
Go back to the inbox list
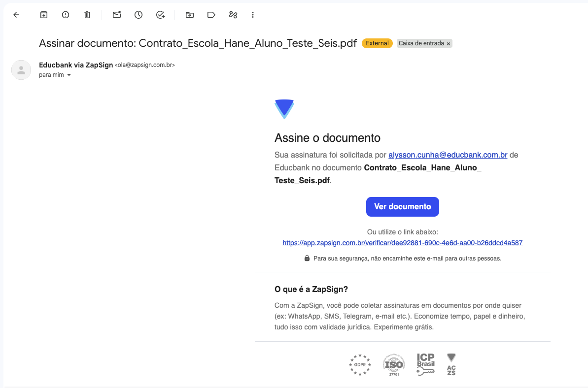[16, 15]
